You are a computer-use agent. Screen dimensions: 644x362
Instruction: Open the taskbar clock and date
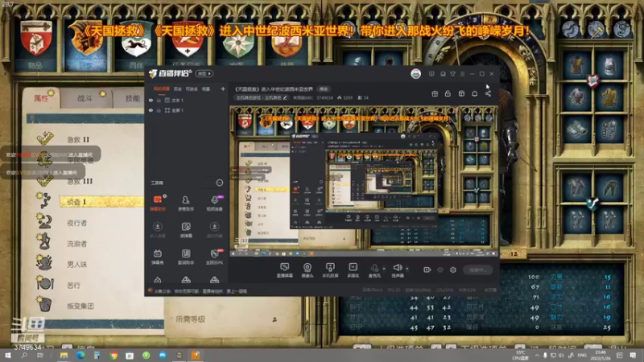[x=600, y=356]
